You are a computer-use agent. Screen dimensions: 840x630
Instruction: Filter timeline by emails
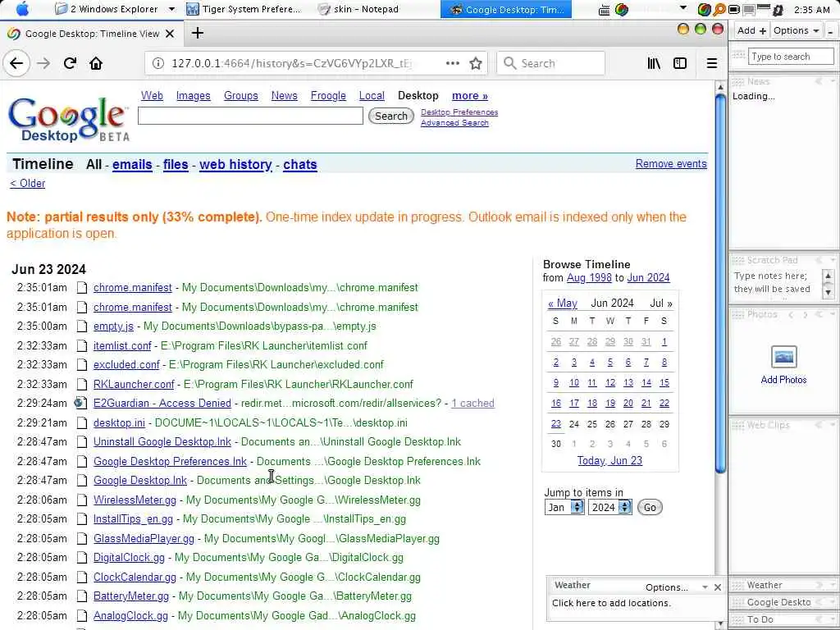click(x=132, y=164)
